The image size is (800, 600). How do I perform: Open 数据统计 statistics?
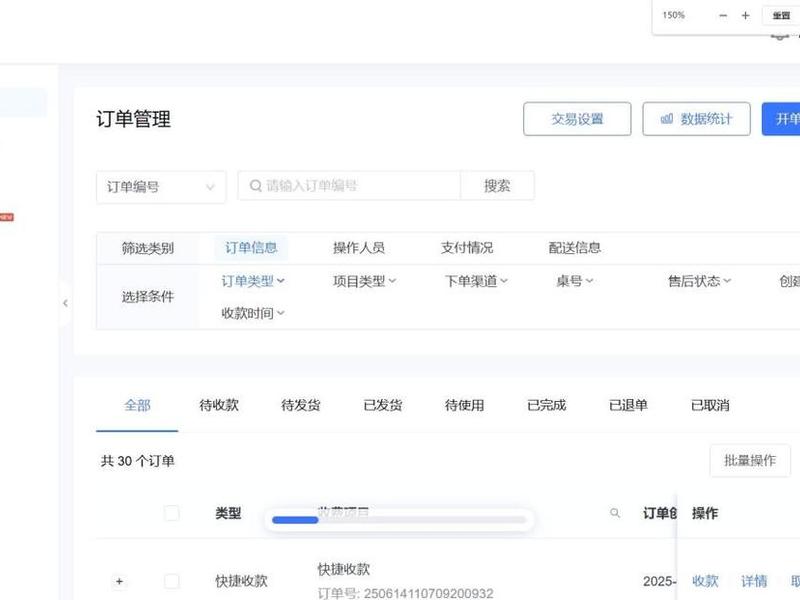click(x=696, y=119)
